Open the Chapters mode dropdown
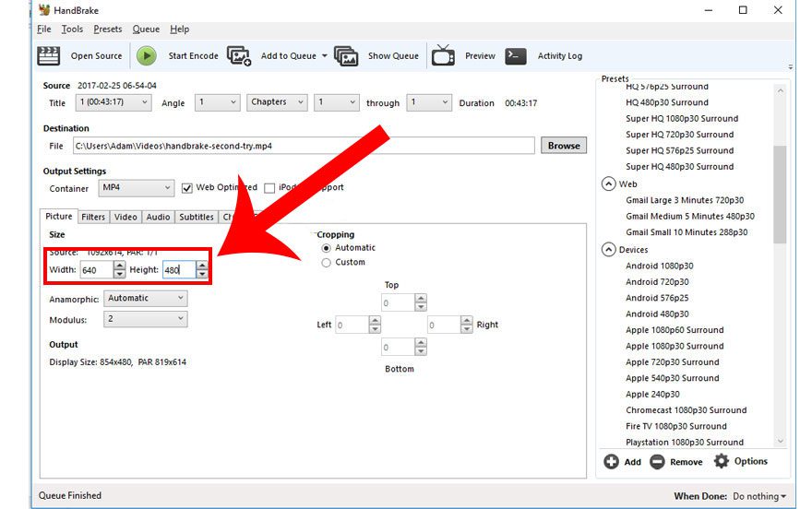 point(277,102)
